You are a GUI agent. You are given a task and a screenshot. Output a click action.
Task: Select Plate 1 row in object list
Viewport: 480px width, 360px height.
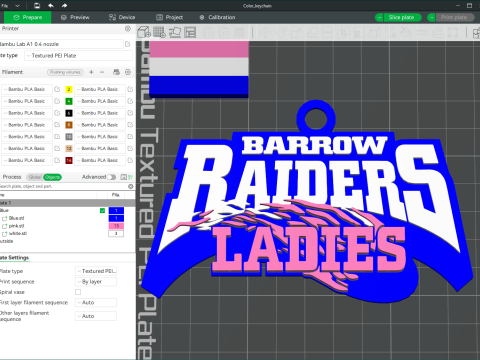pos(67,203)
